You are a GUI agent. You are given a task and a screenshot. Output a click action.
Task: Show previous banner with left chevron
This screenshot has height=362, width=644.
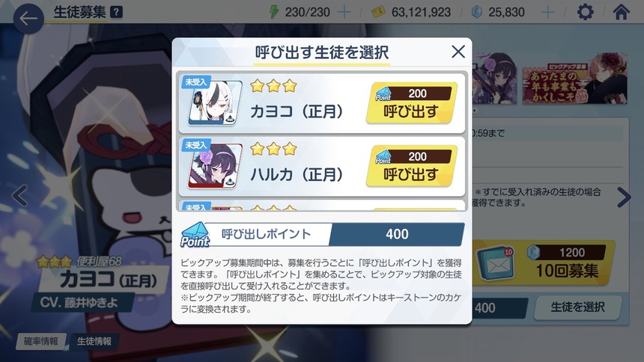pos(19,196)
